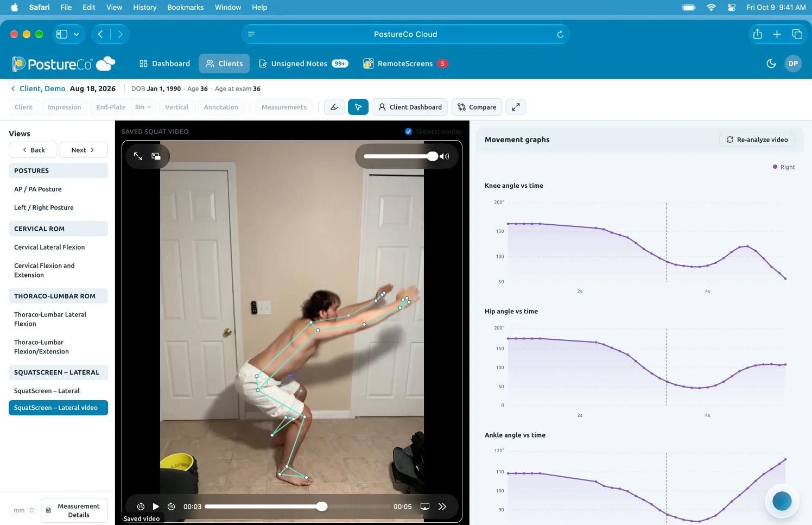
Task: Toggle the Safari sidebar
Action: (x=62, y=34)
